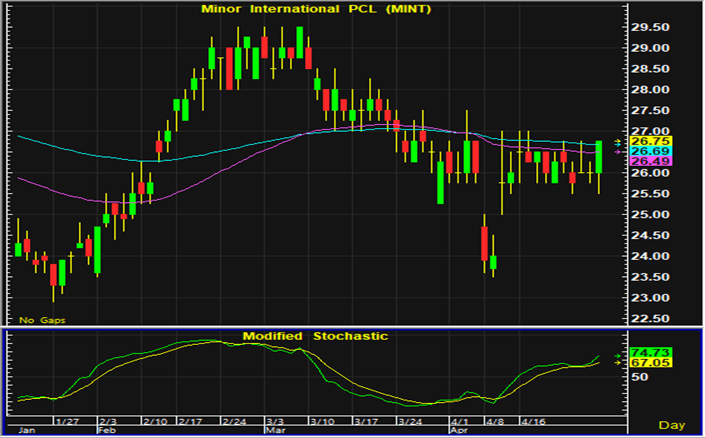This screenshot has width=705, height=438.
Task: Click the Minor International PCL (MINT) chart title
Action: pos(301,10)
